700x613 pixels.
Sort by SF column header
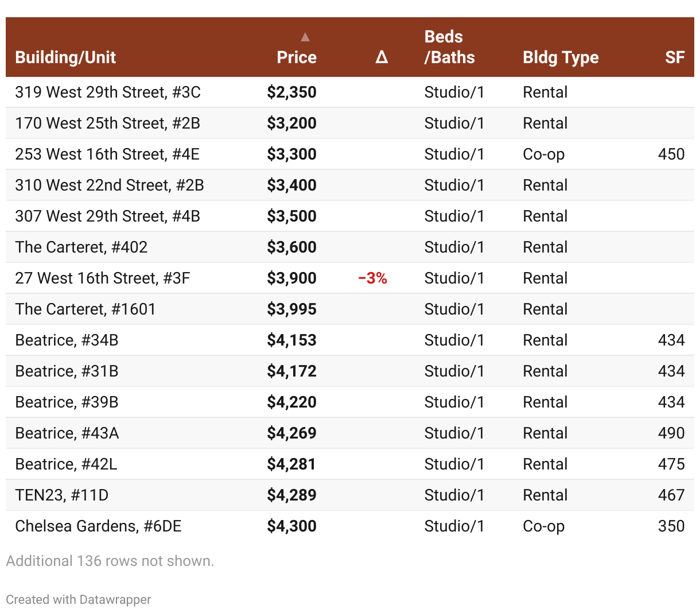(675, 57)
